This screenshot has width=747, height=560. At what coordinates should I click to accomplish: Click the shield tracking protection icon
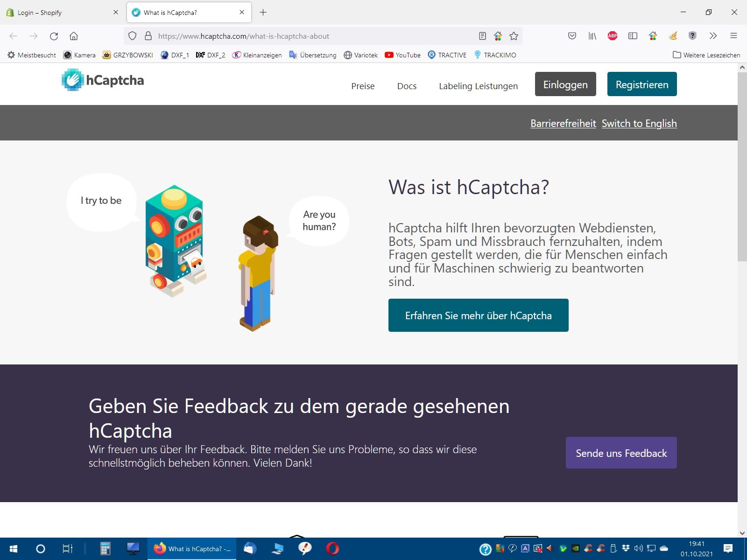pos(133,36)
